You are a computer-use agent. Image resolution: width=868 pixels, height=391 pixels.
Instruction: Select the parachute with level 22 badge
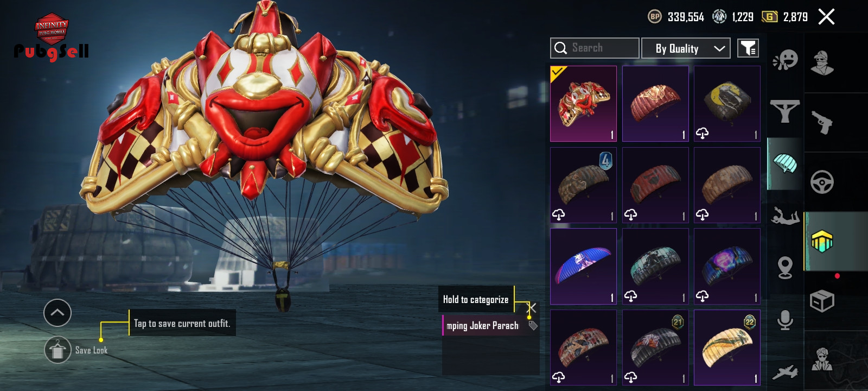pos(727,348)
